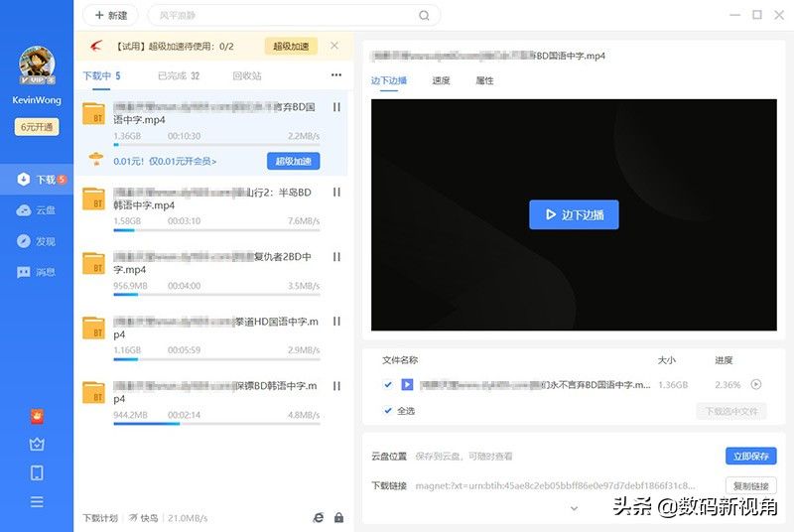Image resolution: width=794 pixels, height=532 pixels.
Task: Click the 复制链接 copy link button
Action: (x=751, y=486)
